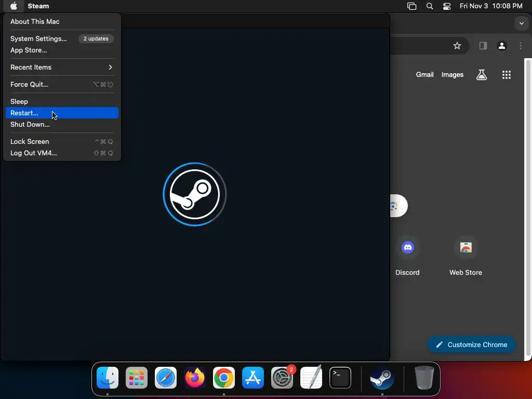Select About This Mac
This screenshot has width=532, height=399.
click(x=62, y=21)
